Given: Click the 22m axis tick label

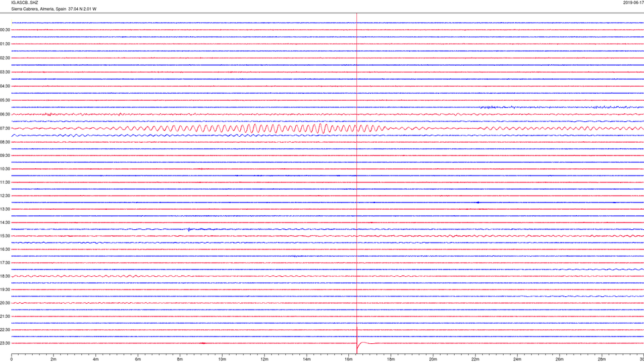Looking at the screenshot, I should (475, 359).
